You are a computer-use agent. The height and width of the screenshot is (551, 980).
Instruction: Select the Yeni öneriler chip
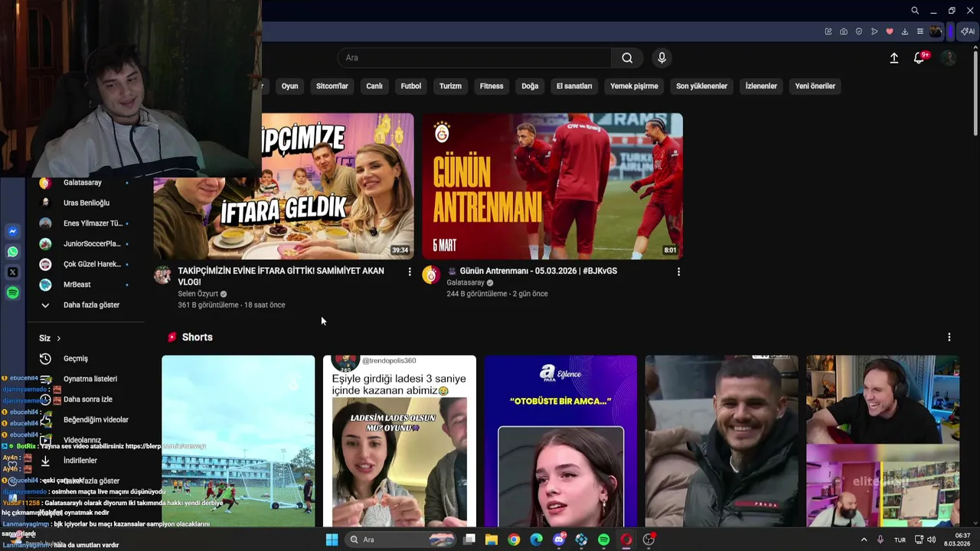point(815,86)
